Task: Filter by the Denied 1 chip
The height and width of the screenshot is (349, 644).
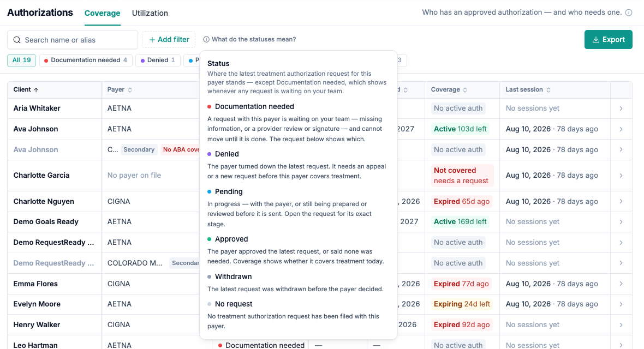Action: [x=158, y=61]
